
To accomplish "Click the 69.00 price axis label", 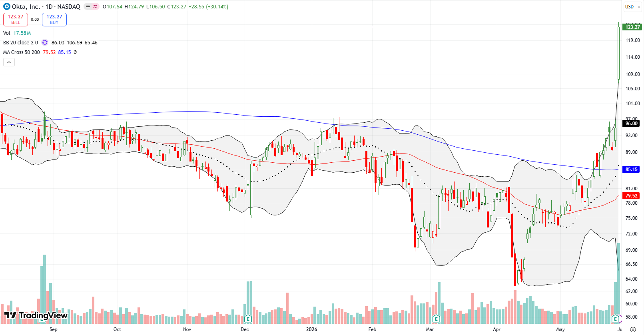I will (x=632, y=250).
